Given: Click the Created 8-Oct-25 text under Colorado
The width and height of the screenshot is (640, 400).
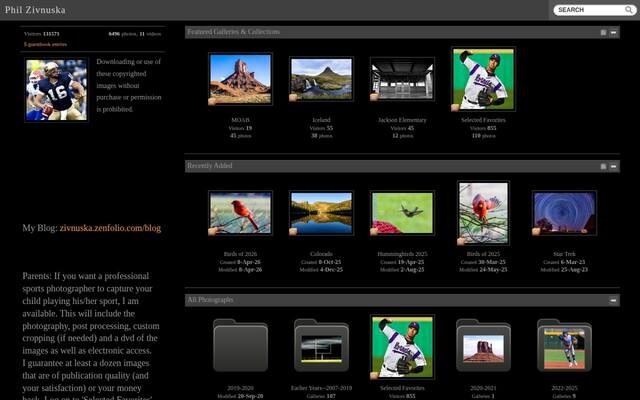Looking at the screenshot, I should coord(321,262).
